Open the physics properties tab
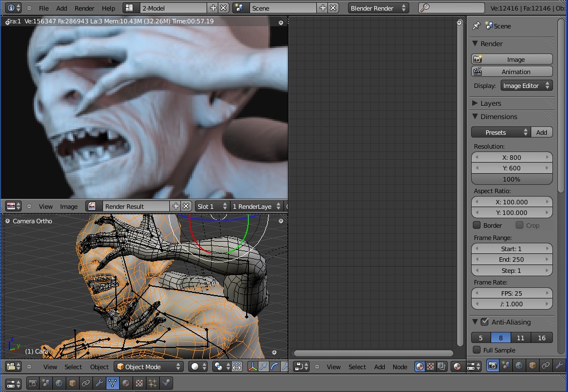The width and height of the screenshot is (568, 392). point(167,383)
